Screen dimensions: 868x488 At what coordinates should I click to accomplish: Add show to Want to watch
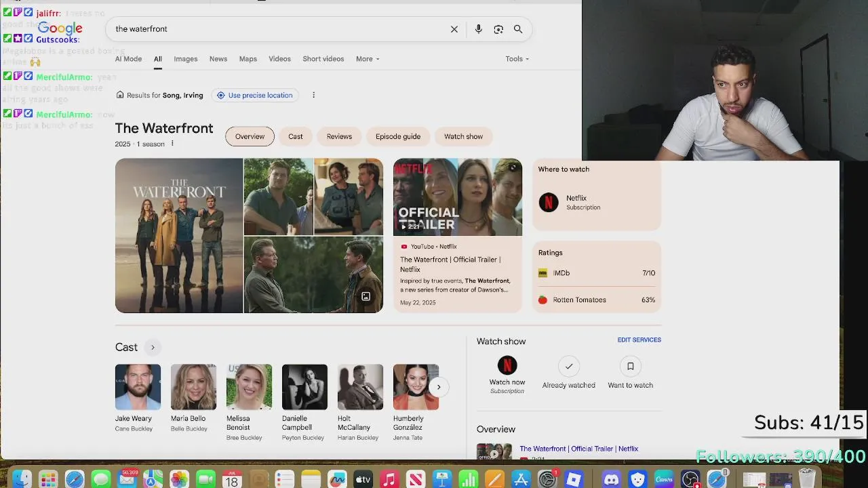(x=630, y=373)
